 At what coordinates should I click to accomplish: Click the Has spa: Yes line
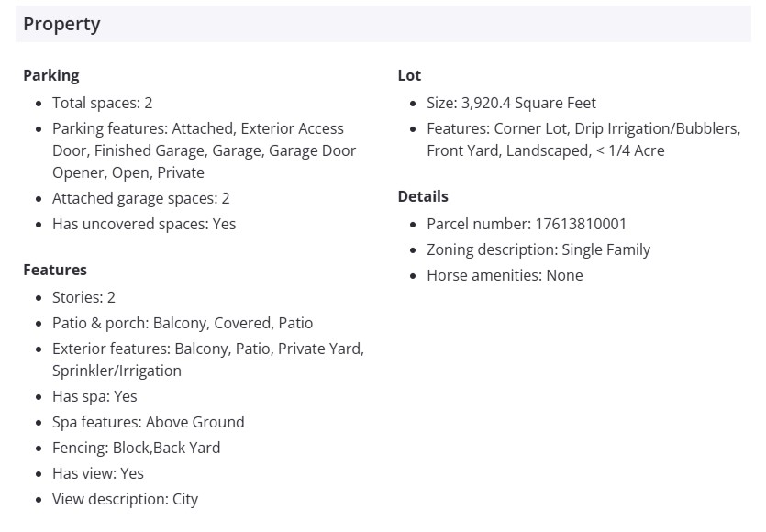tap(94, 396)
